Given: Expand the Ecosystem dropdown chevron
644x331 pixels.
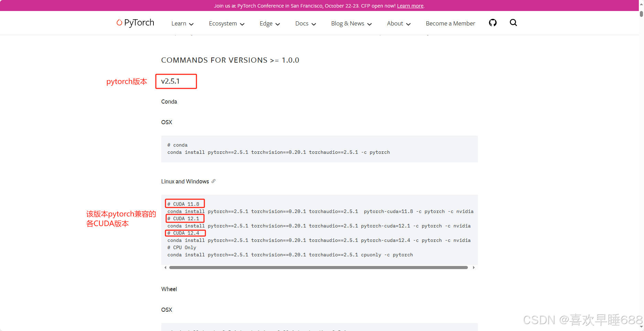Looking at the screenshot, I should coord(243,24).
